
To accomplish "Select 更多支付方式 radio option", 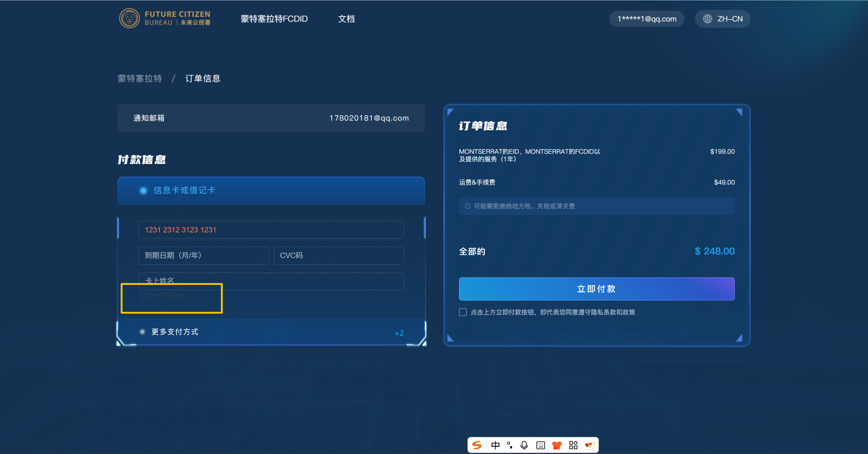I will point(142,332).
